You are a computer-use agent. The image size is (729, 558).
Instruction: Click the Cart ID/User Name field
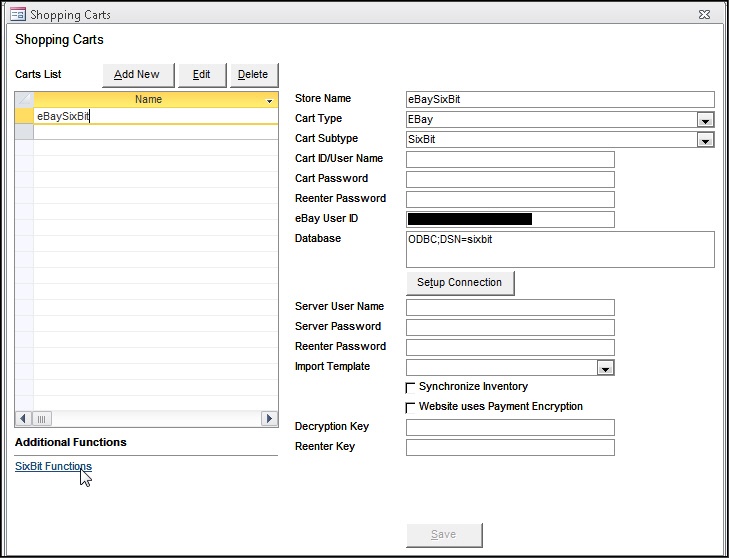(510, 159)
